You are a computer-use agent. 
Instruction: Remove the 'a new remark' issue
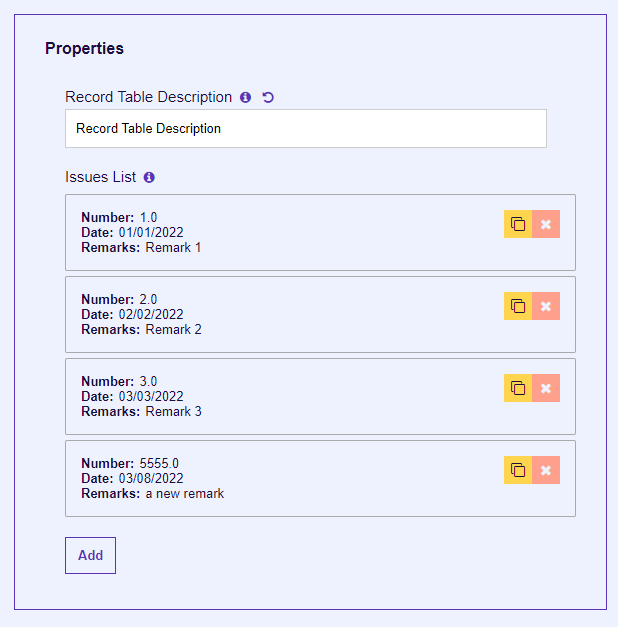546,470
